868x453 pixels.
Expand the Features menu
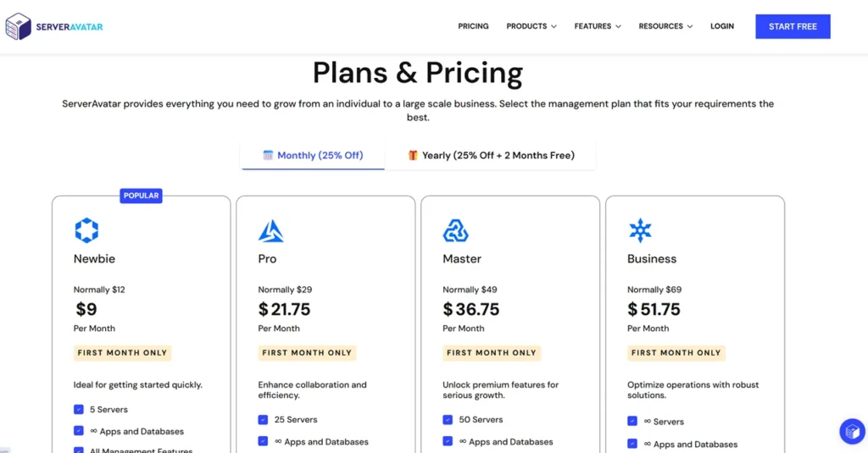tap(598, 26)
